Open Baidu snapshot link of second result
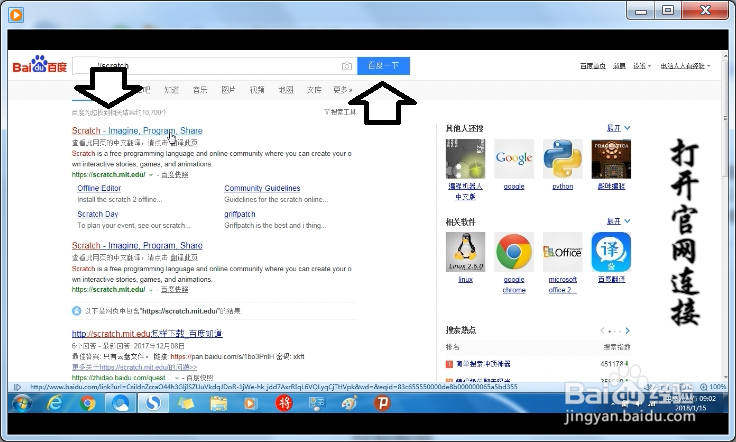This screenshot has width=736, height=442. (175, 290)
